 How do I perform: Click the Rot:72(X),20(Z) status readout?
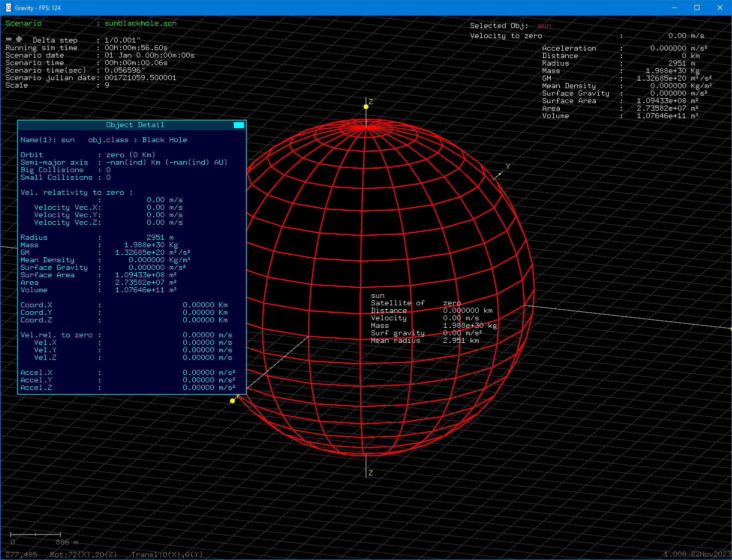84,554
